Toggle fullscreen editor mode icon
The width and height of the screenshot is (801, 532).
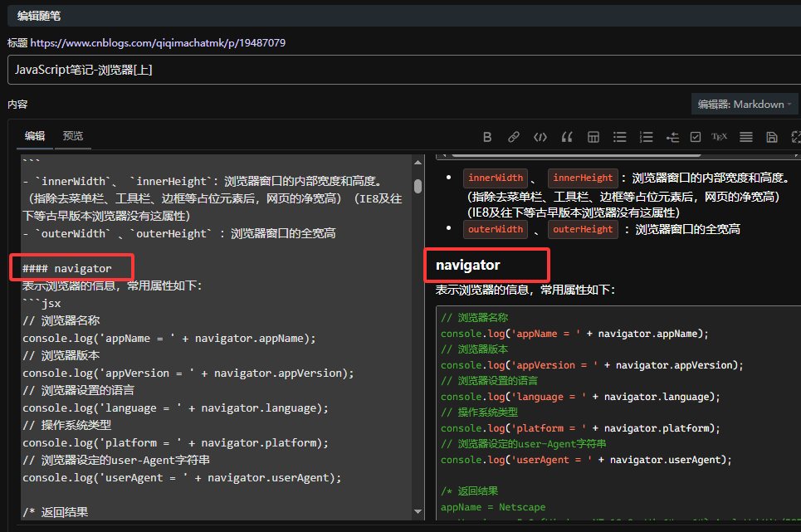796,137
